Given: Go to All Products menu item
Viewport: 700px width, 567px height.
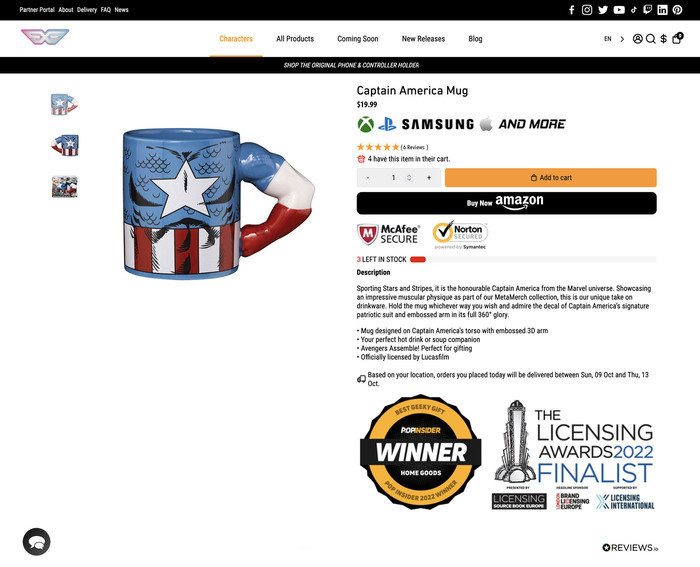Looking at the screenshot, I should coord(295,39).
